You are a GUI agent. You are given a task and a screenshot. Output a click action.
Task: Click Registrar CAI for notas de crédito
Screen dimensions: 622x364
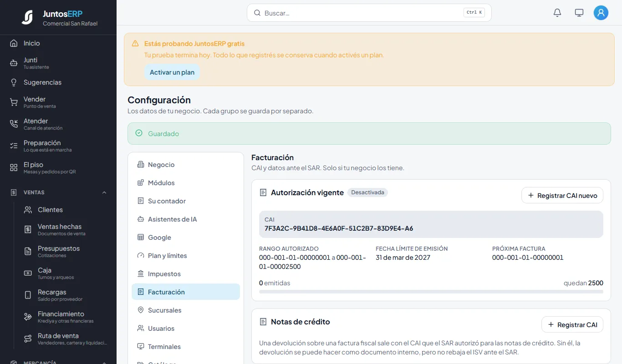(x=572, y=325)
